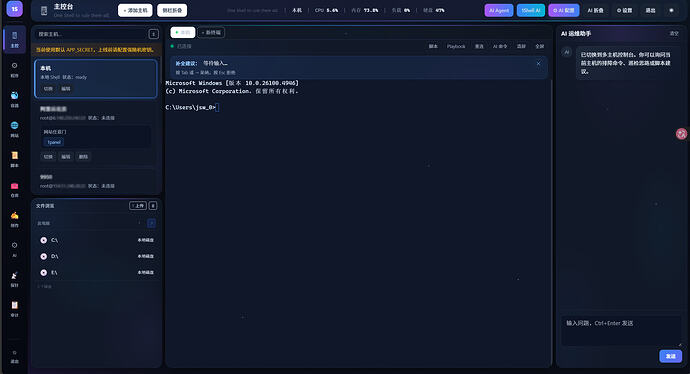
Task: Click 切换 under the 1panel host
Action: [48, 157]
